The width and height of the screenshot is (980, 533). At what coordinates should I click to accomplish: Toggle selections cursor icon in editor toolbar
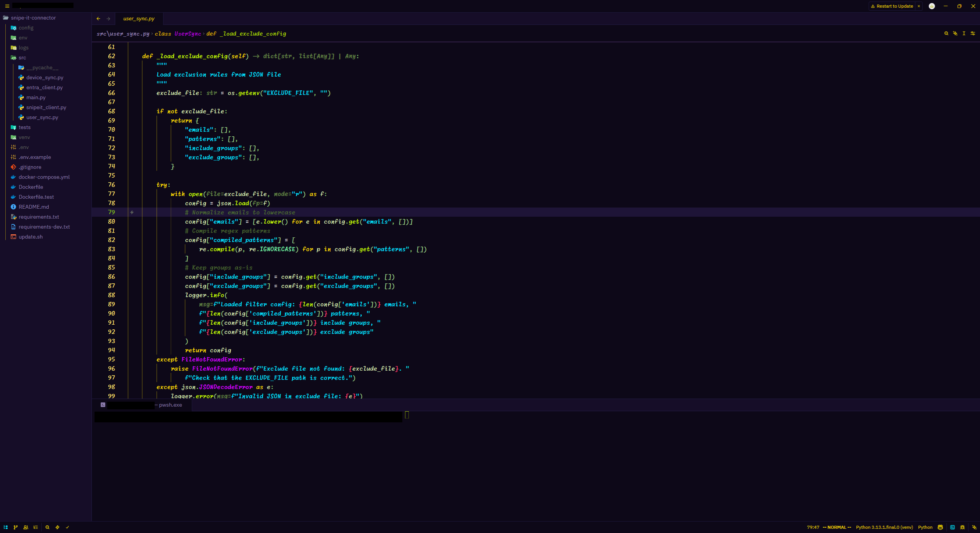(x=964, y=33)
